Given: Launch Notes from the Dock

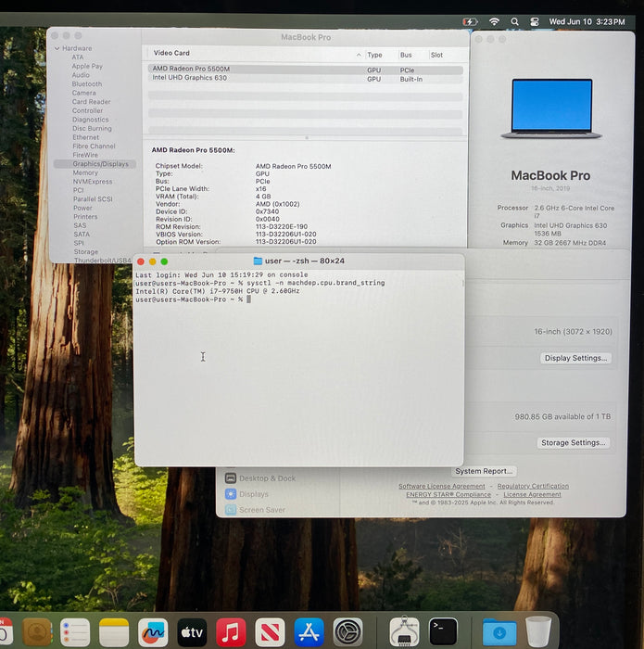Looking at the screenshot, I should pos(114,632).
